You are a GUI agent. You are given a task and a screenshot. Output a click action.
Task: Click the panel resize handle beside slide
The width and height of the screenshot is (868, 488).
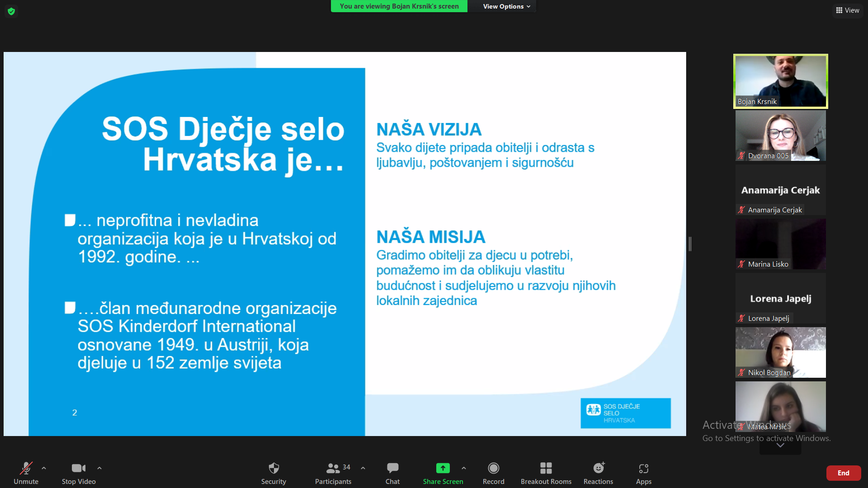(690, 244)
